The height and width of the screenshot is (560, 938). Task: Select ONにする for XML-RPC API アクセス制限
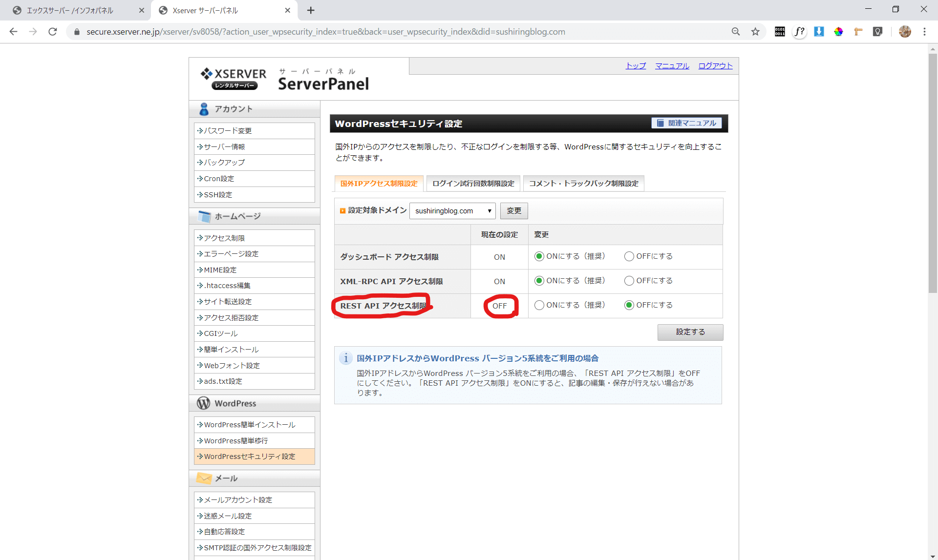(x=539, y=281)
